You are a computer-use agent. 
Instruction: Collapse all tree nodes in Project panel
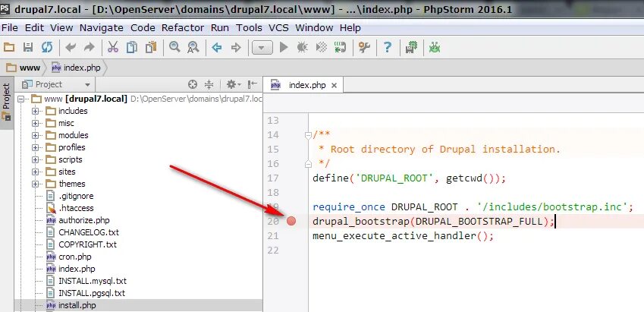(x=209, y=84)
